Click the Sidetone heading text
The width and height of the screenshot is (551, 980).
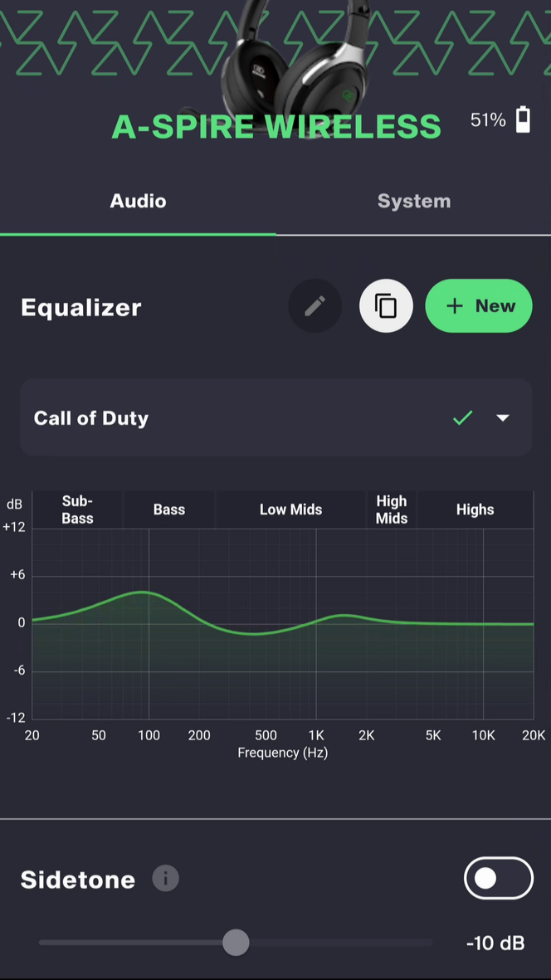tap(78, 880)
